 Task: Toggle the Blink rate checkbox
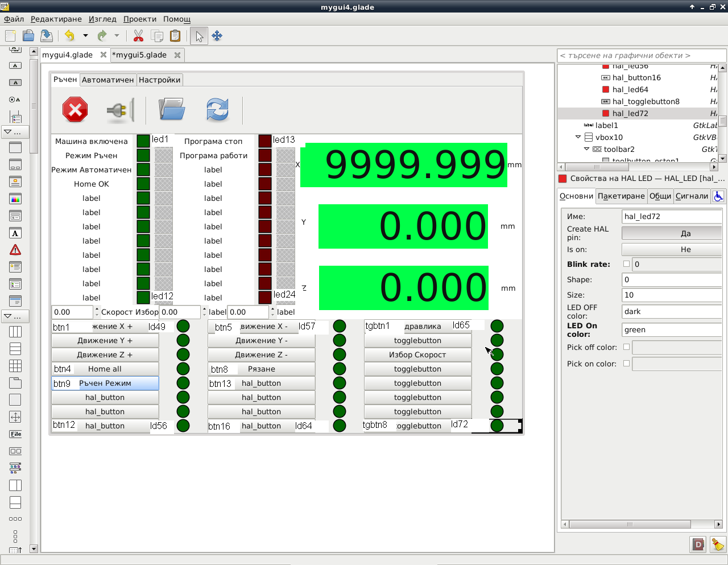[x=626, y=264]
